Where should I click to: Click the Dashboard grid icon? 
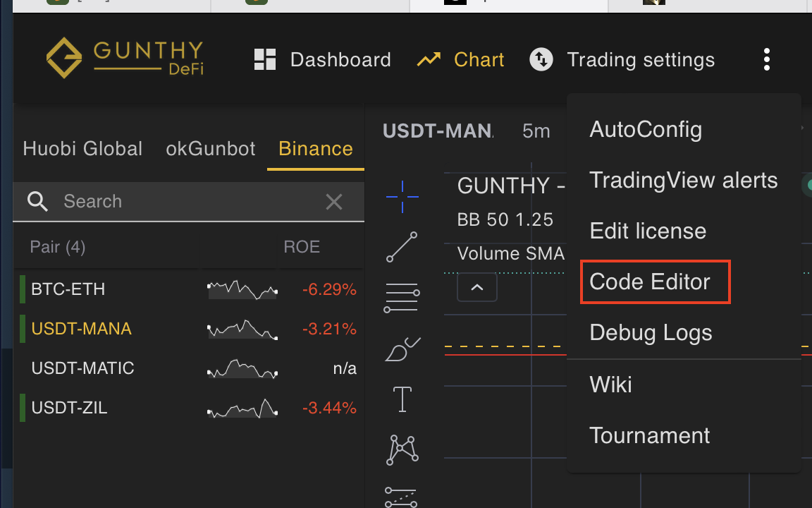pos(264,59)
